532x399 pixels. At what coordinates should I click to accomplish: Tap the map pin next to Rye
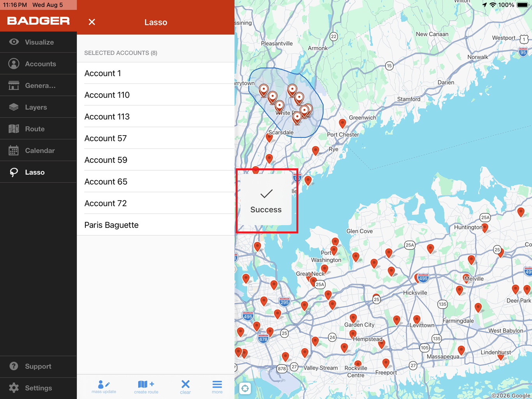(315, 150)
